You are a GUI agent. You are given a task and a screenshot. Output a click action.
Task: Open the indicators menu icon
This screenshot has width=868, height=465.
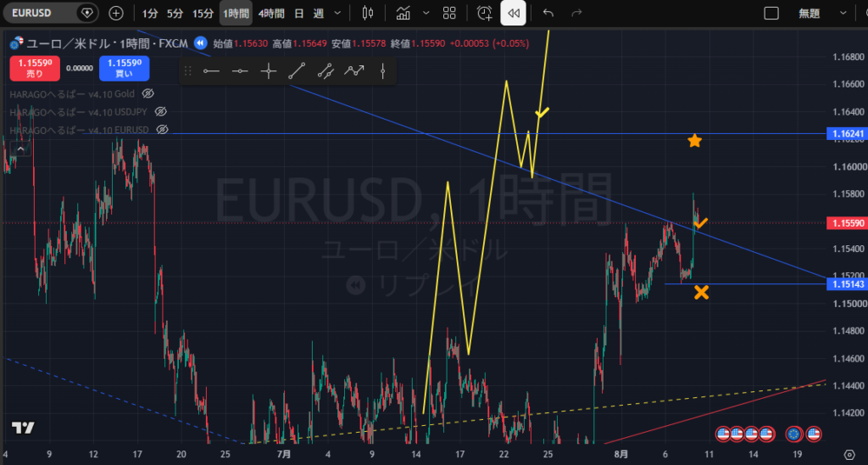click(403, 14)
